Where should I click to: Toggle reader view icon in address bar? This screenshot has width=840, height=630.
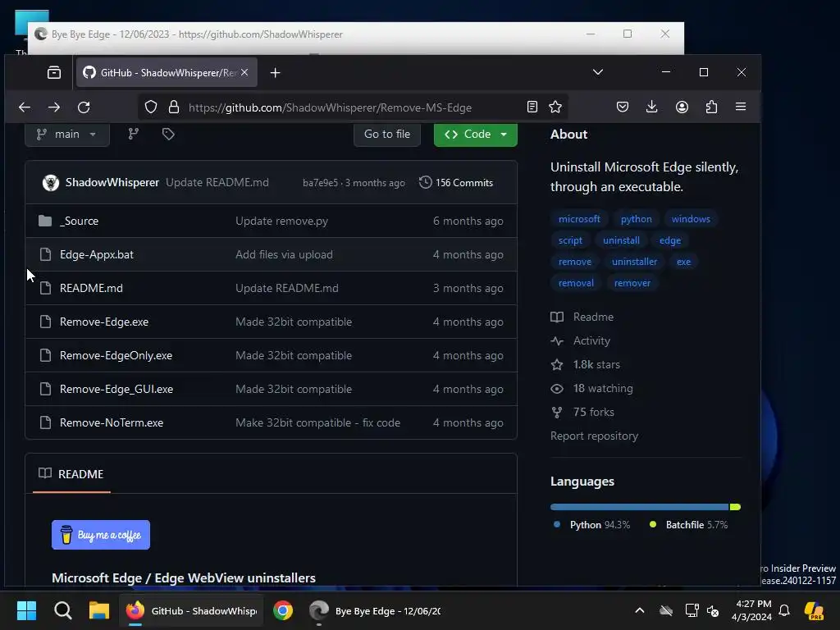532,107
